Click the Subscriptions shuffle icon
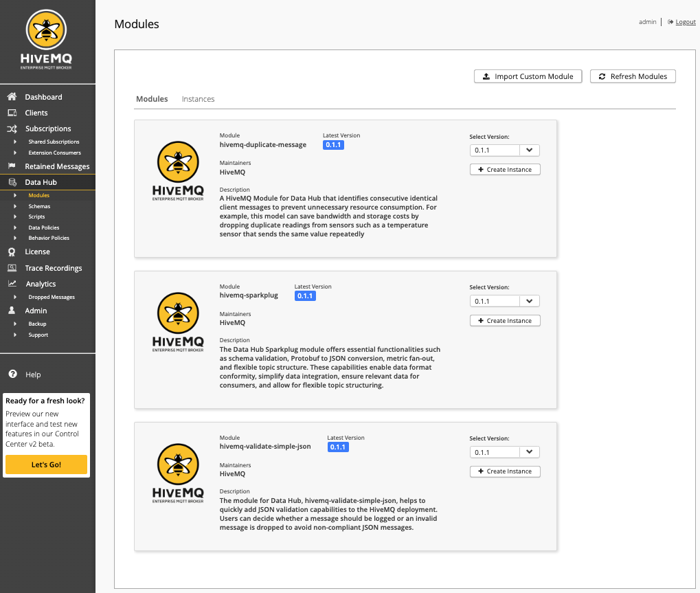This screenshot has width=700, height=593. (12, 128)
